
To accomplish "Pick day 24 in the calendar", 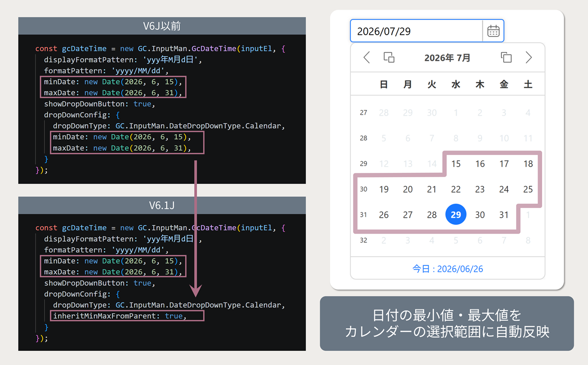I will pyautogui.click(x=504, y=189).
